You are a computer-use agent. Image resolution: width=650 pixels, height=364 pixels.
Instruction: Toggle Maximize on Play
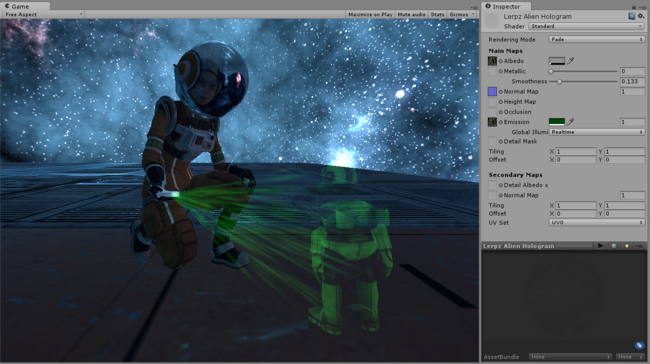370,15
